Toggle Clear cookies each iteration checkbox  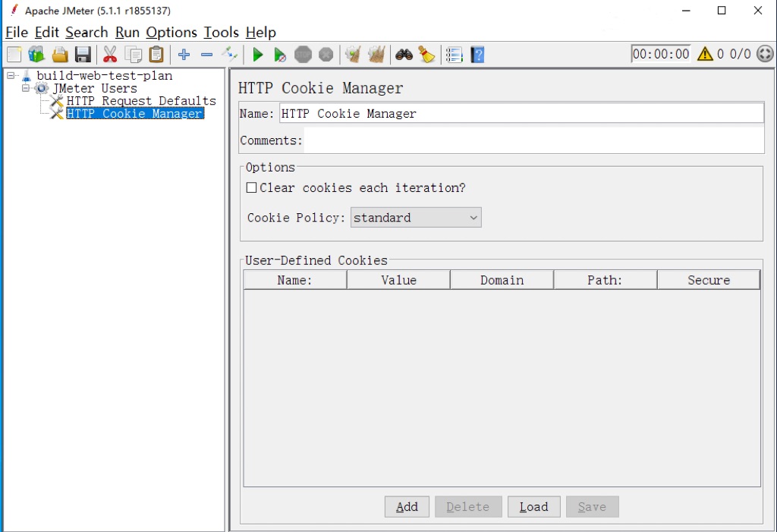(252, 188)
